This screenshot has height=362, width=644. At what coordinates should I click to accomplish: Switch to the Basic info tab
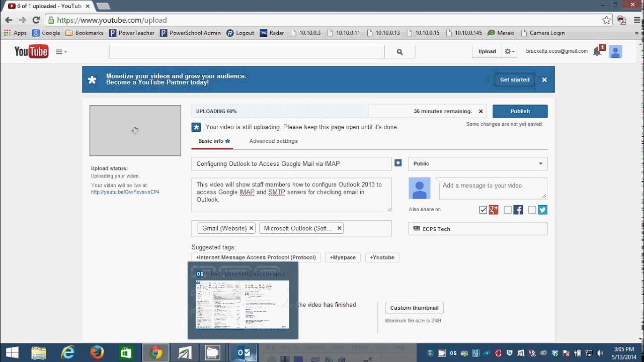[x=214, y=141]
